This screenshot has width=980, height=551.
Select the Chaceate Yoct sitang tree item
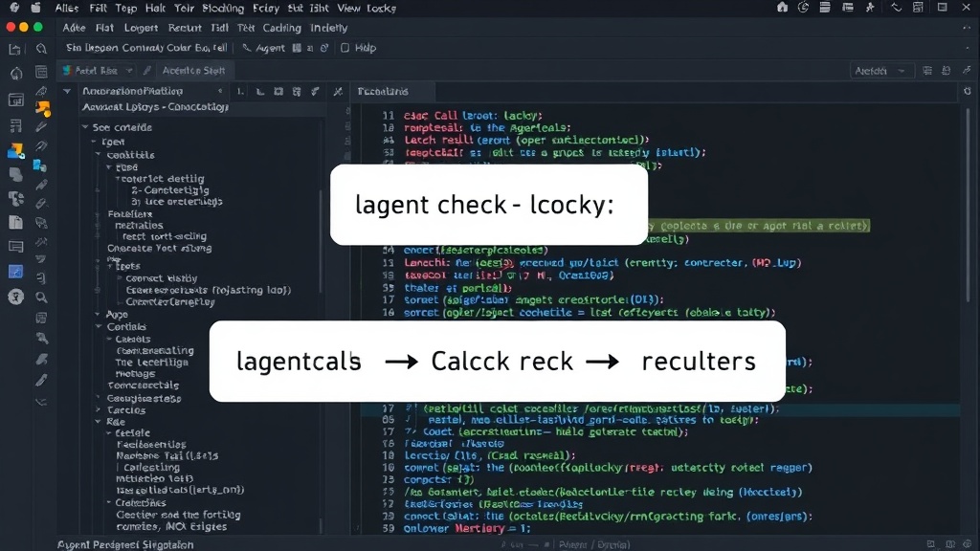coord(160,248)
